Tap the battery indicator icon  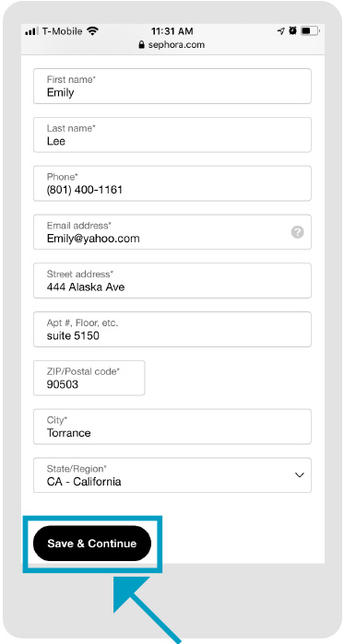(310, 31)
